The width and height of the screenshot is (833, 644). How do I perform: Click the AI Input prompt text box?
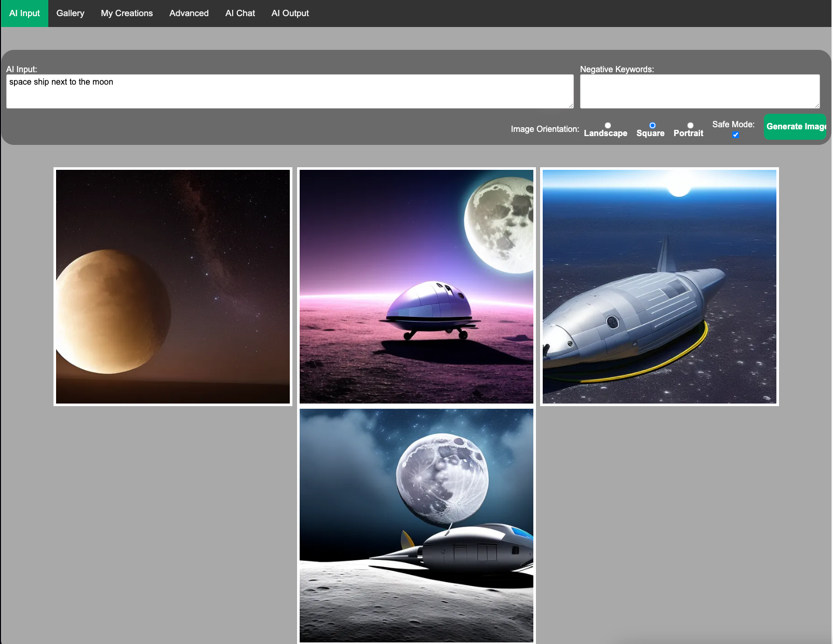(290, 91)
